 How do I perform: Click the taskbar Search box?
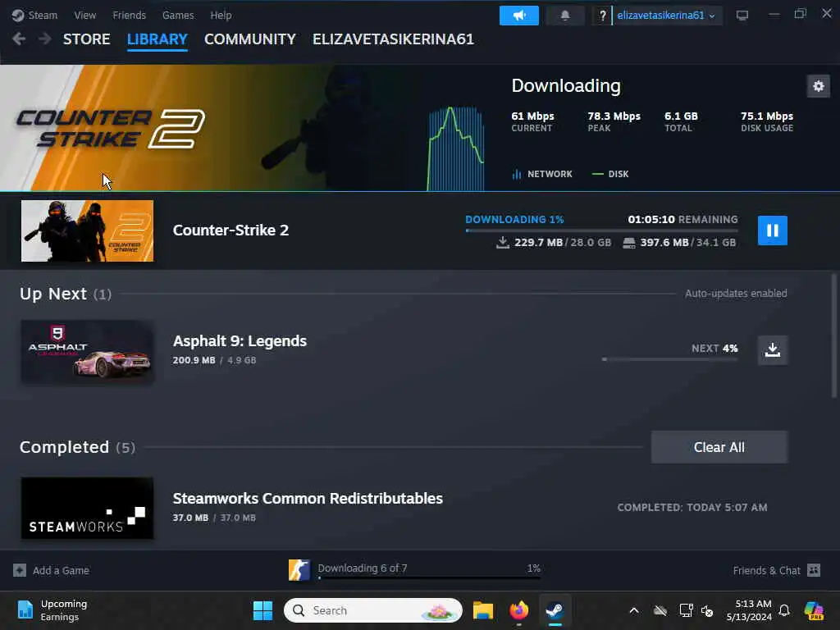(373, 610)
